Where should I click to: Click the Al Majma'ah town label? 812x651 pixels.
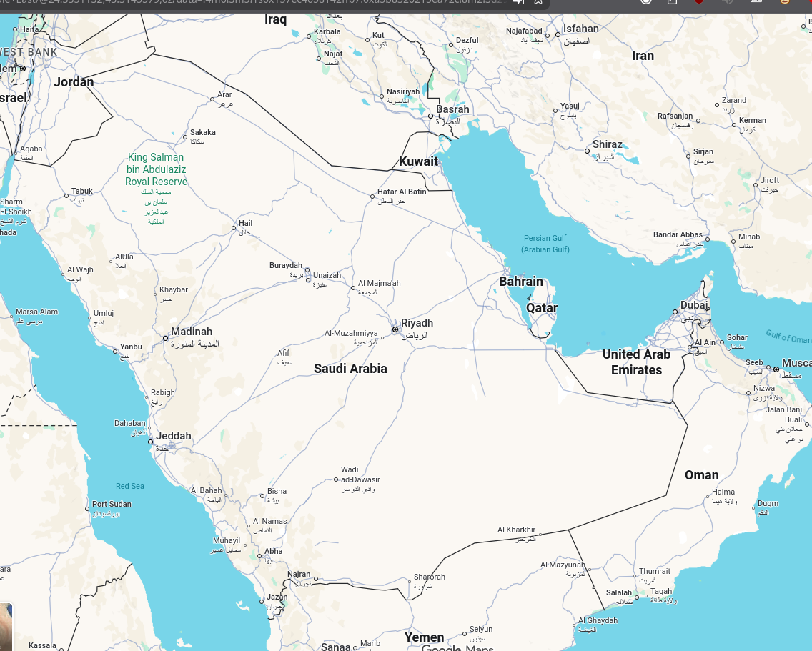[x=379, y=283]
